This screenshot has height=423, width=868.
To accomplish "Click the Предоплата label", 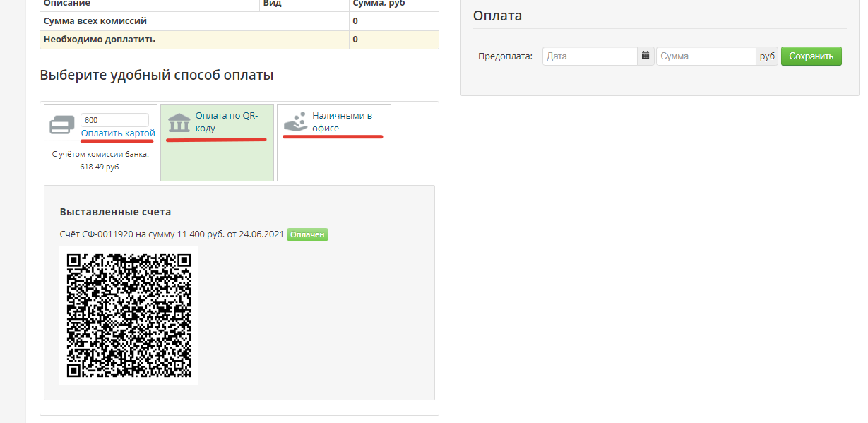I will pyautogui.click(x=505, y=56).
